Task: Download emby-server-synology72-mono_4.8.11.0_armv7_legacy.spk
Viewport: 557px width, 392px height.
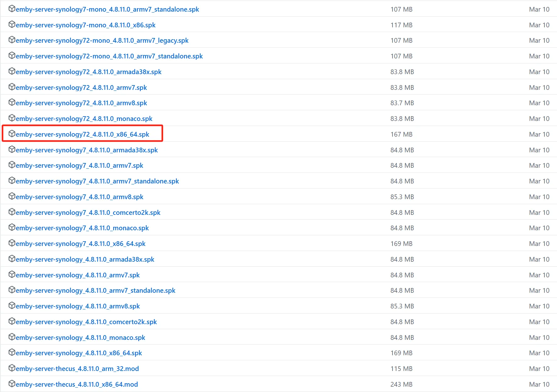Action: coord(102,41)
